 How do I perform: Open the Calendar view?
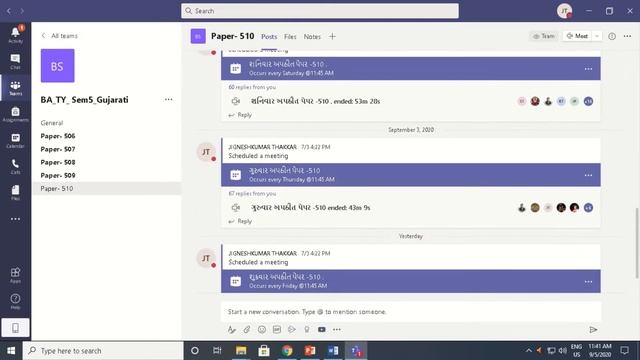16,140
